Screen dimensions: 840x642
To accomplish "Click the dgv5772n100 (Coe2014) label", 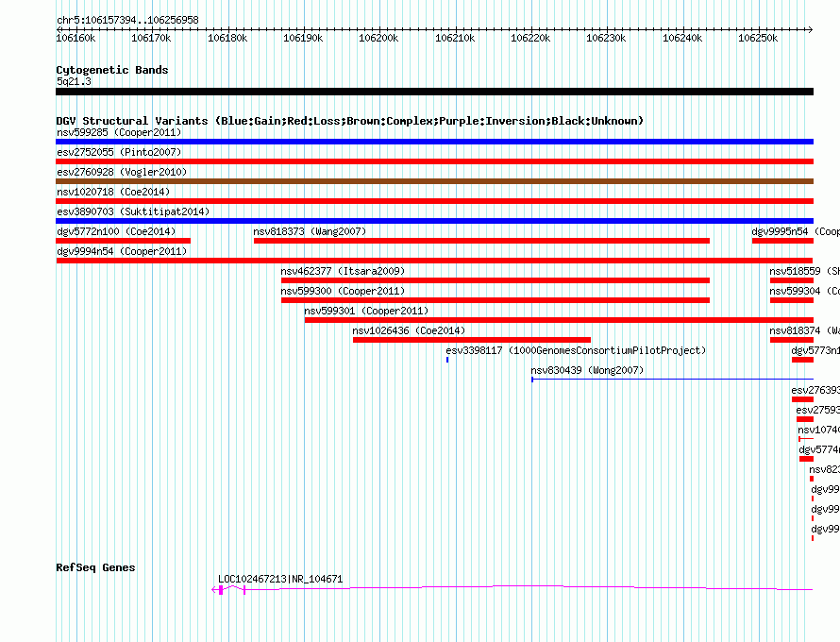I will (116, 231).
